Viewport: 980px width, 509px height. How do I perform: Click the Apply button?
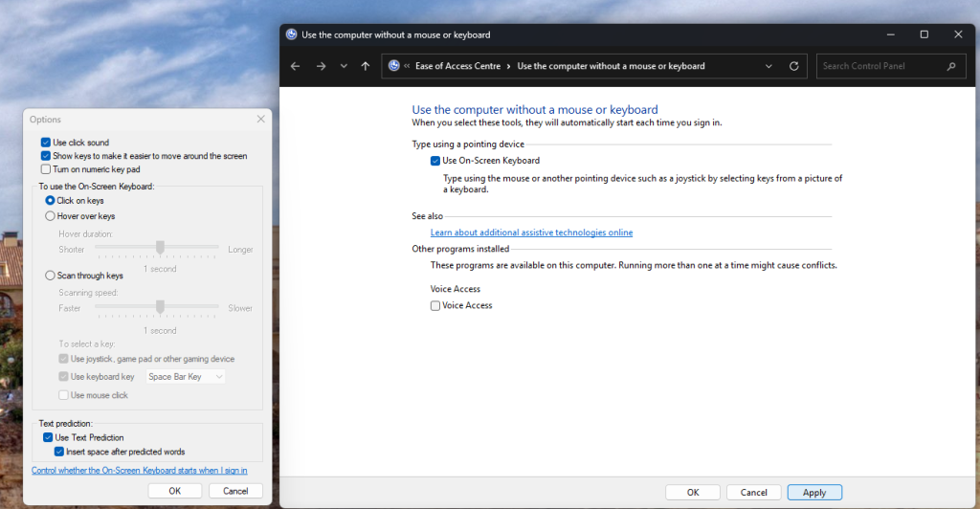[813, 492]
